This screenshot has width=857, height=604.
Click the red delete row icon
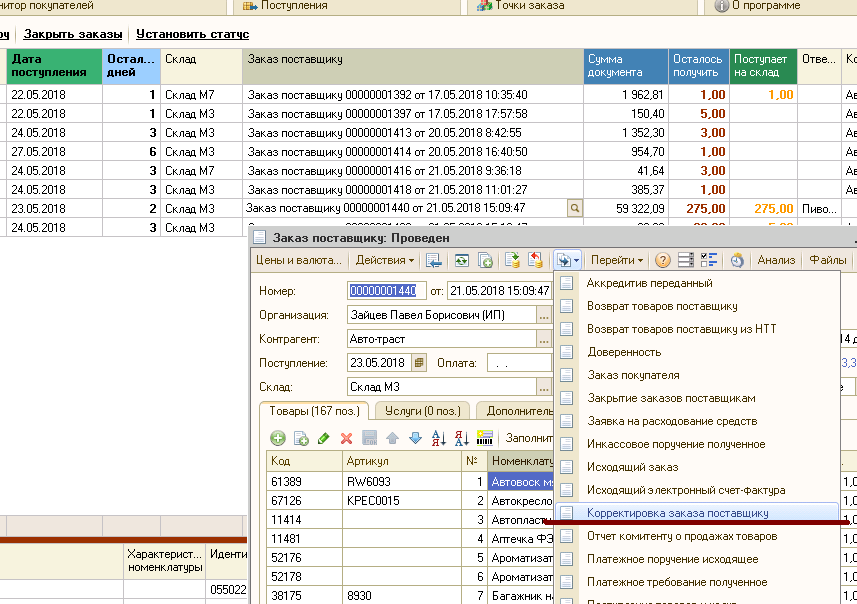pos(347,438)
